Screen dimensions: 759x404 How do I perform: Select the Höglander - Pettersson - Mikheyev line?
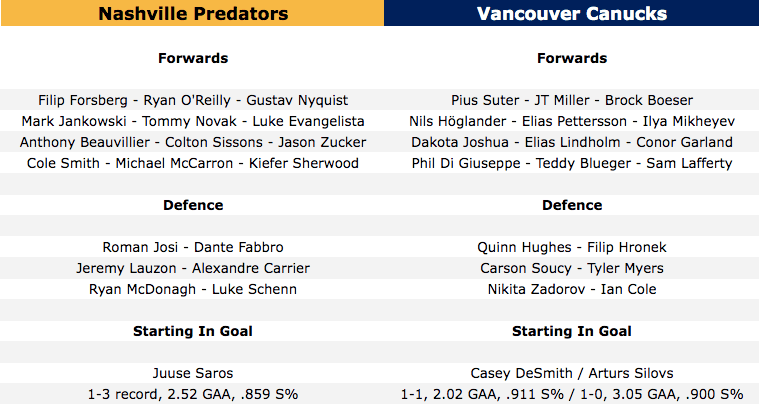[571, 121]
